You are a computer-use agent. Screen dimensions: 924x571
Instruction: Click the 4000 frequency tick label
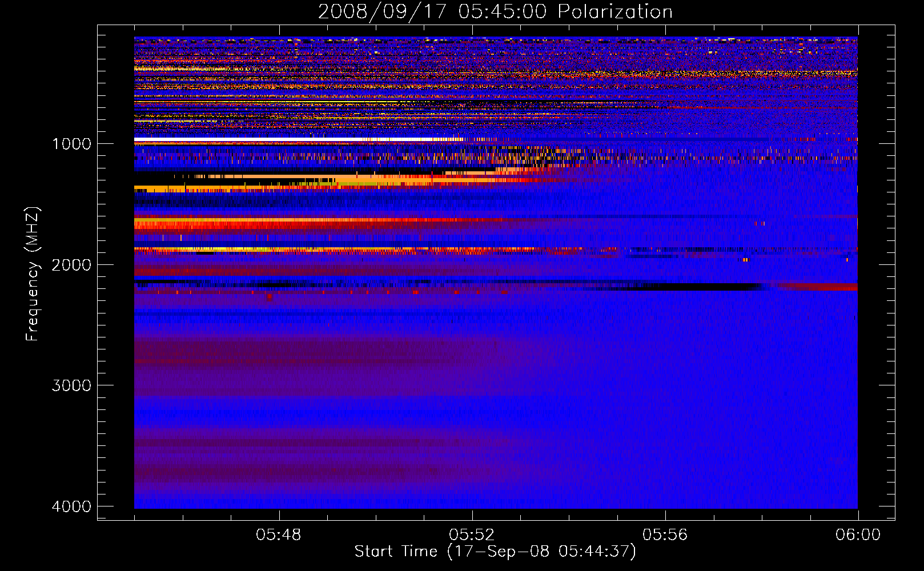71,506
